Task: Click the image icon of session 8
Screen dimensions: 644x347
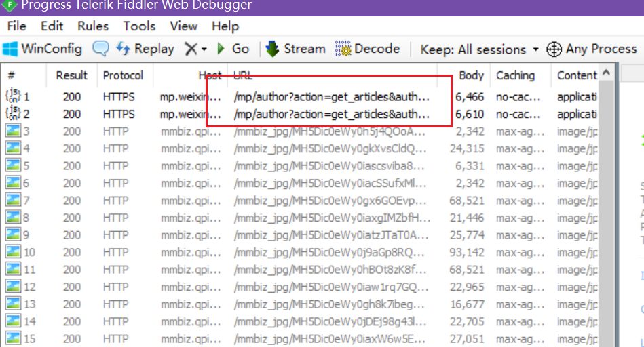Action: [13, 217]
